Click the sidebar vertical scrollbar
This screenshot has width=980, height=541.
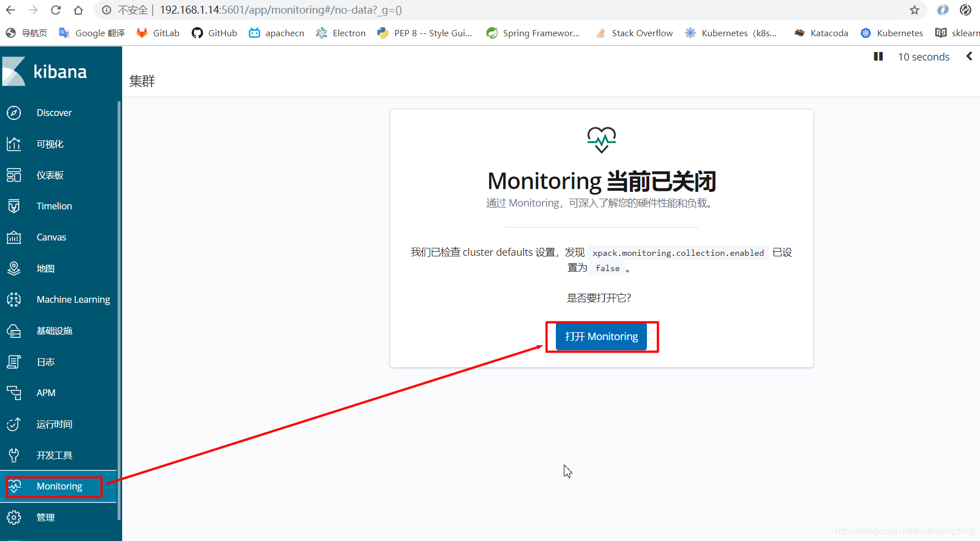pos(119,310)
